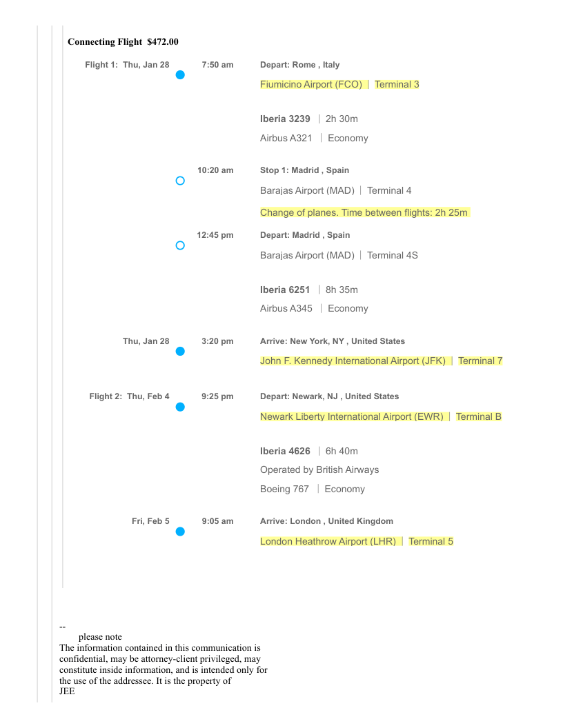The width and height of the screenshot is (563, 728).
Task: Click highlighted London Heathrow Airport (LHR)
Action: (x=328, y=542)
